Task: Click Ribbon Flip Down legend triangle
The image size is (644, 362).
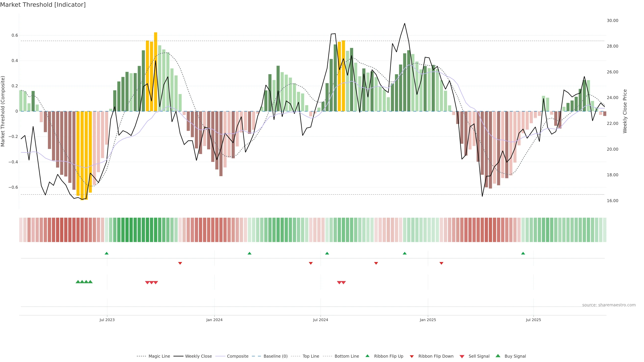Action: (x=412, y=356)
